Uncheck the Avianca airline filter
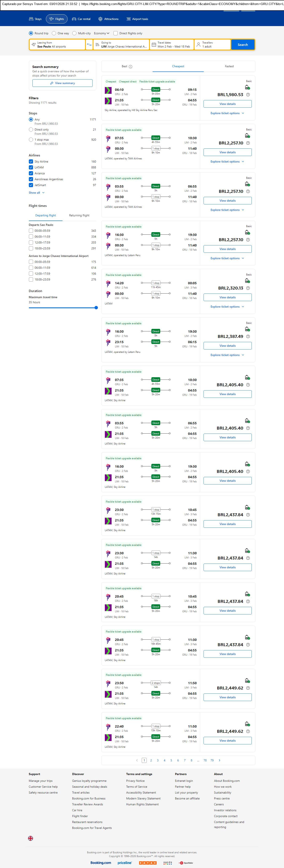Image resolution: width=284 pixels, height=868 pixels. [31, 173]
